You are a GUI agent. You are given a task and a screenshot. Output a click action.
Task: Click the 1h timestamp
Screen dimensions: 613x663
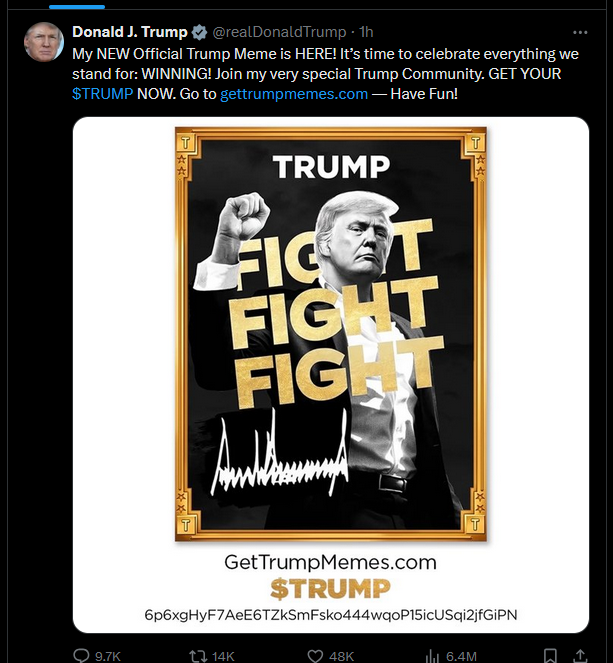(x=366, y=32)
